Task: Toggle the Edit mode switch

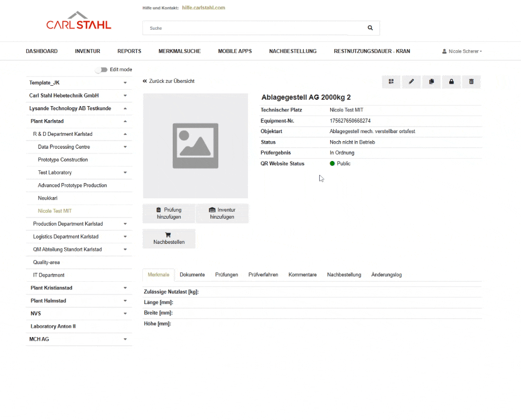Action: point(102,69)
